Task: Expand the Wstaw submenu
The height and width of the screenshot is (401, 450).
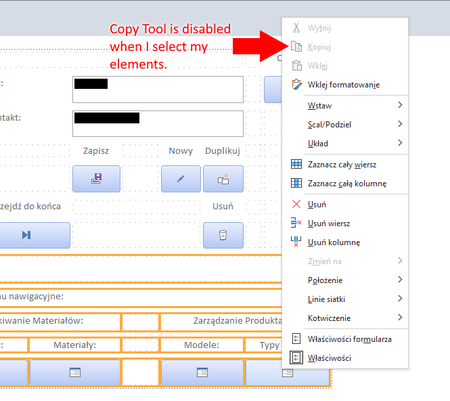Action: click(400, 105)
